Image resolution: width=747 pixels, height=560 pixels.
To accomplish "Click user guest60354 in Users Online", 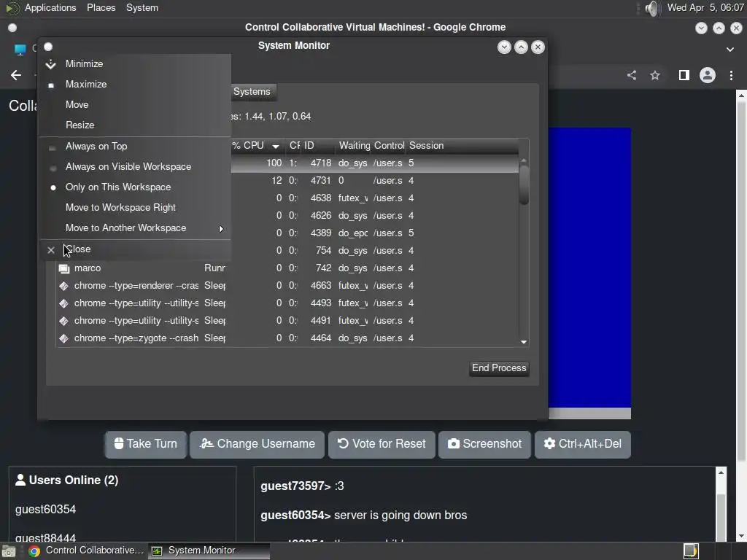I will click(x=46, y=510).
